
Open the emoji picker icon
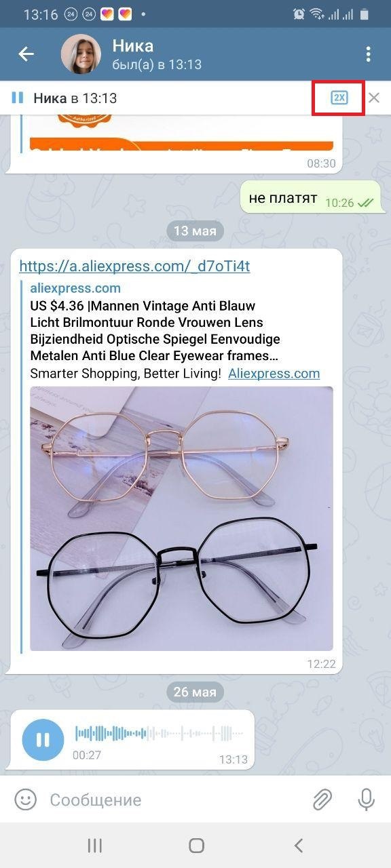(x=25, y=800)
